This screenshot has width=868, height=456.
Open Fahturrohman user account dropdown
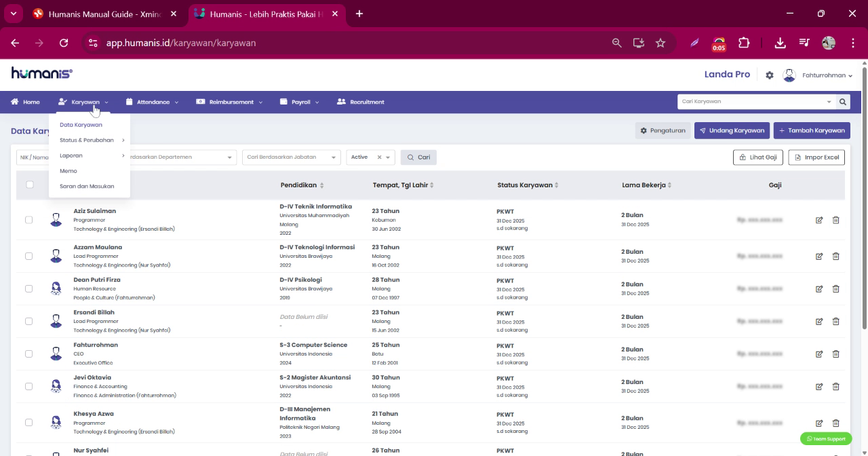818,75
